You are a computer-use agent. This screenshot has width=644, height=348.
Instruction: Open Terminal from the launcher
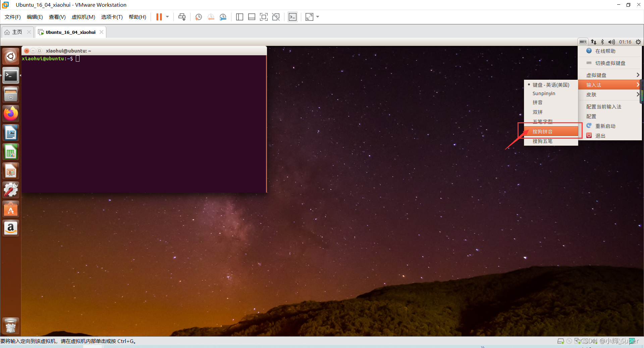pyautogui.click(x=11, y=76)
